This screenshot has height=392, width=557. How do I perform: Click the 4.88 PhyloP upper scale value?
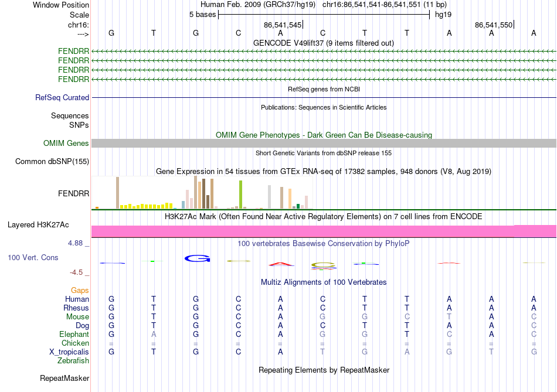(75, 243)
